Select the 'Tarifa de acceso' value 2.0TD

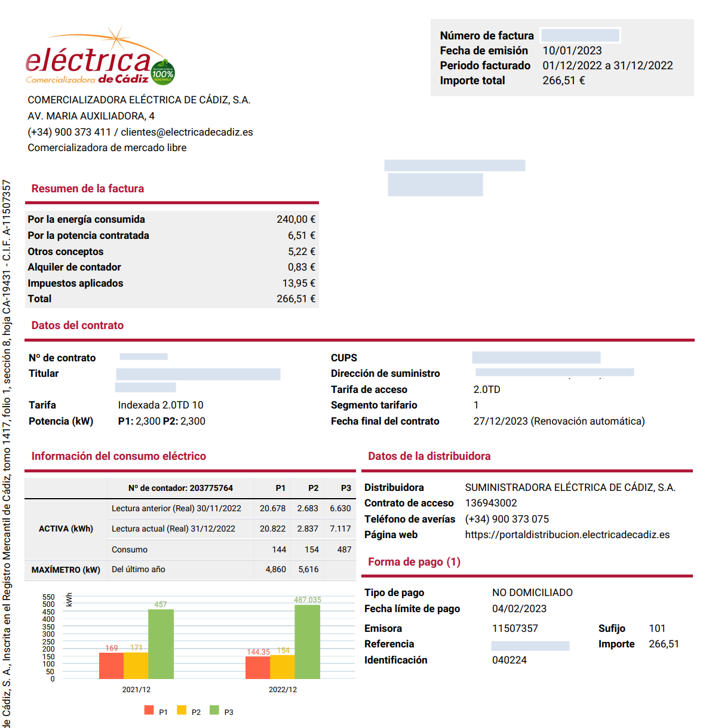coord(487,389)
